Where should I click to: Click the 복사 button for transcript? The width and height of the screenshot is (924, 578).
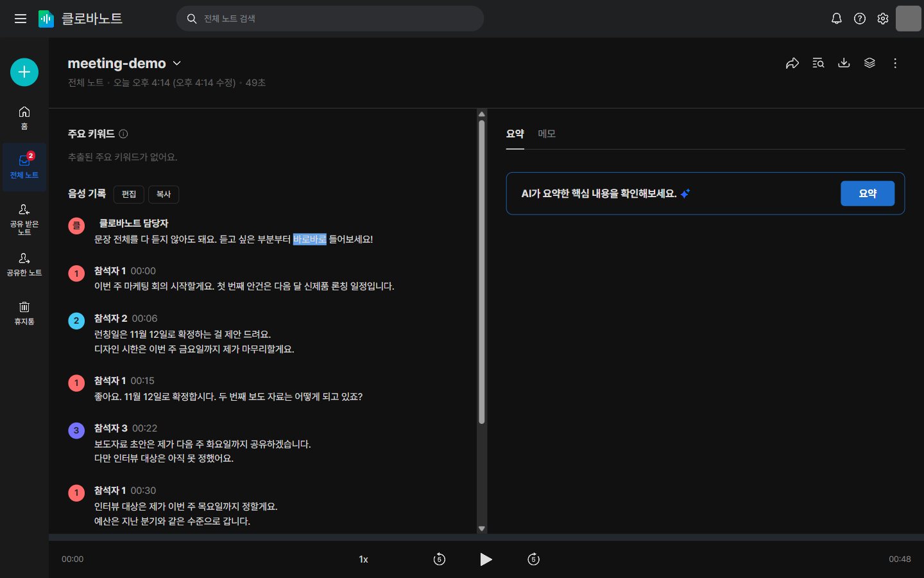pos(164,194)
